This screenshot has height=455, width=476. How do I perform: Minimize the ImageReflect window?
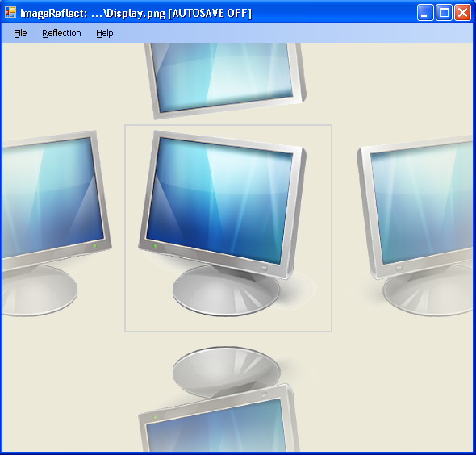point(425,13)
